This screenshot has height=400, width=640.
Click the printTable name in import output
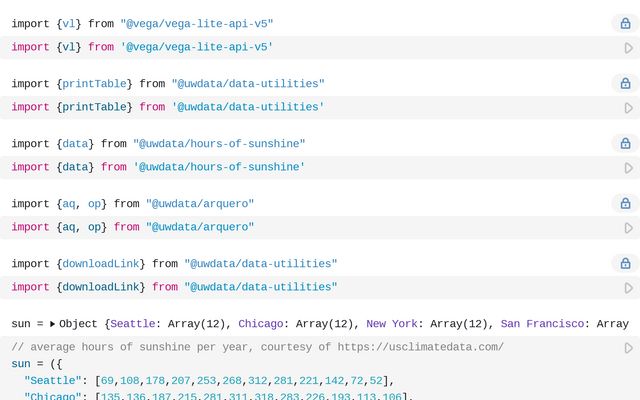click(94, 84)
